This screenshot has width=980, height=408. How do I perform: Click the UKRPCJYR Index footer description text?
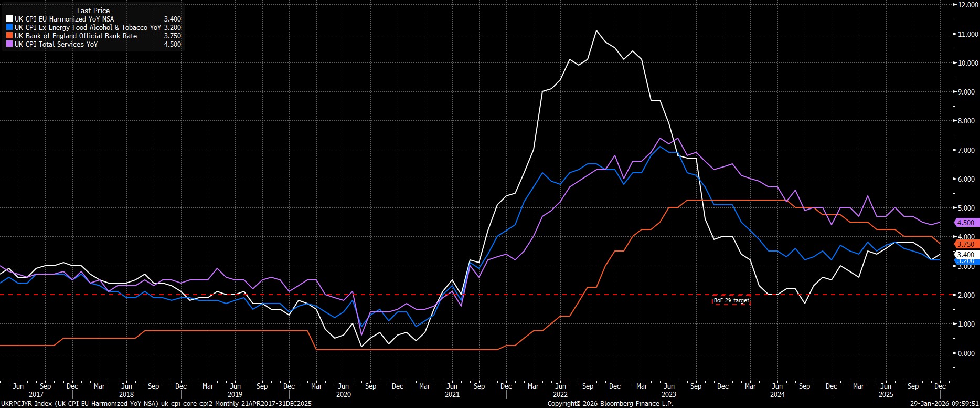(156, 404)
